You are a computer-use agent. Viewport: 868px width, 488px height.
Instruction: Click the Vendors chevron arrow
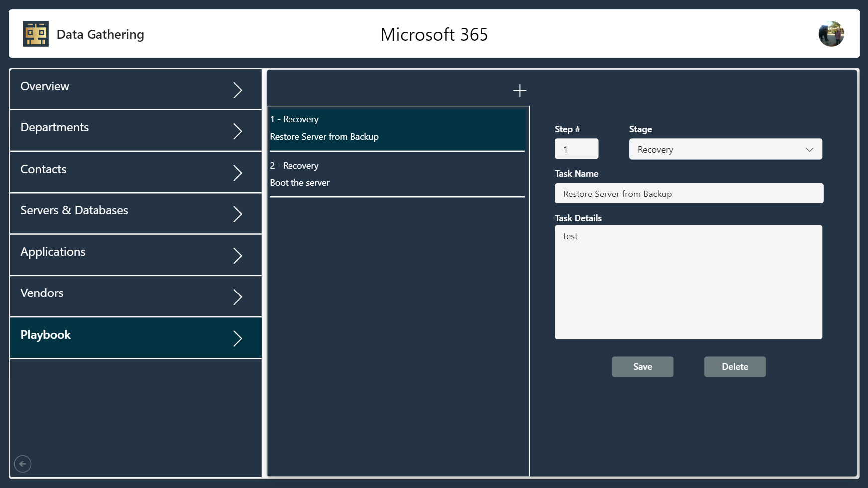tap(238, 297)
